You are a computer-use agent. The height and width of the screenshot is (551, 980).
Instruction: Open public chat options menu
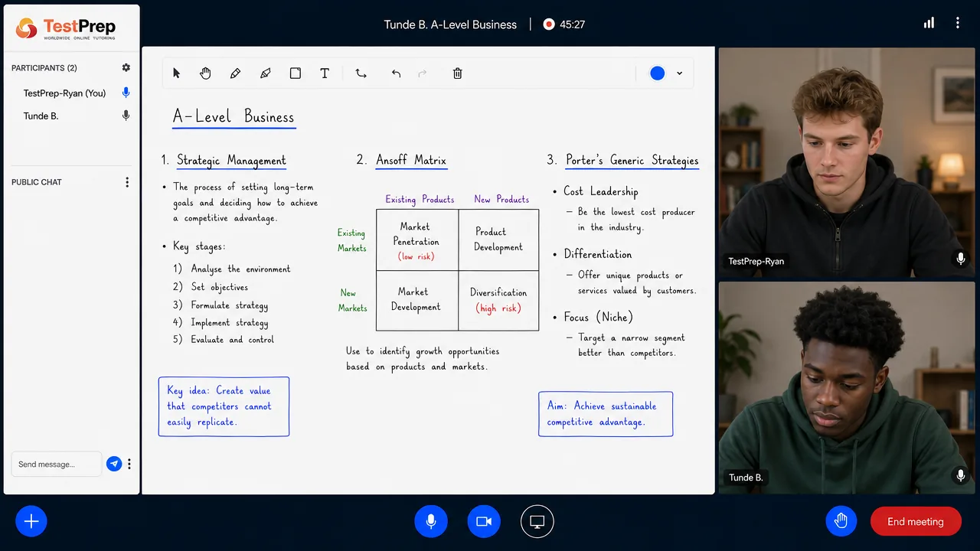[127, 182]
